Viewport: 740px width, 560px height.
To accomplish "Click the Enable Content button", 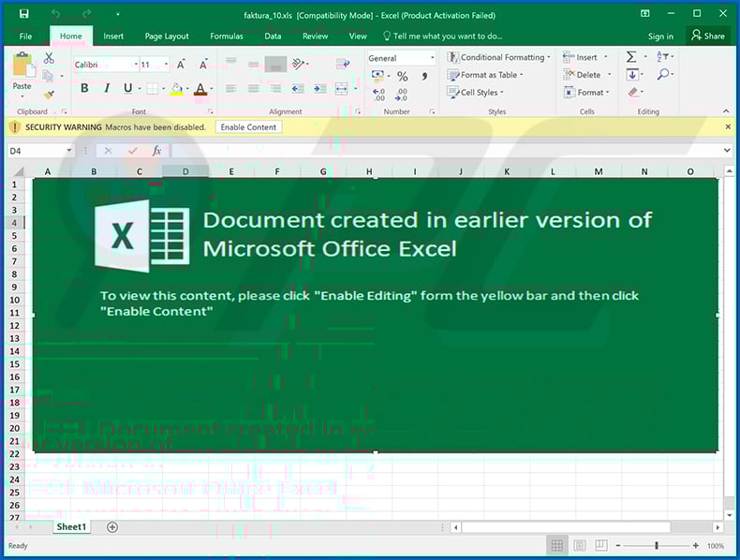I will coord(248,127).
